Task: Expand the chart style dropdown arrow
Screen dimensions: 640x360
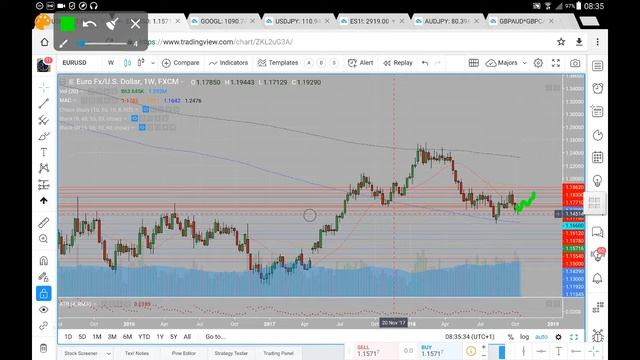Action: [x=153, y=63]
